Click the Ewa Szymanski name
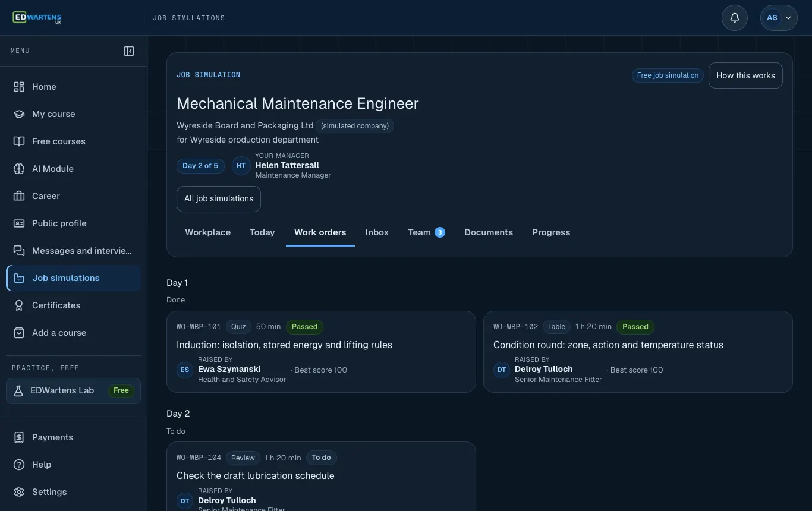 tap(229, 370)
